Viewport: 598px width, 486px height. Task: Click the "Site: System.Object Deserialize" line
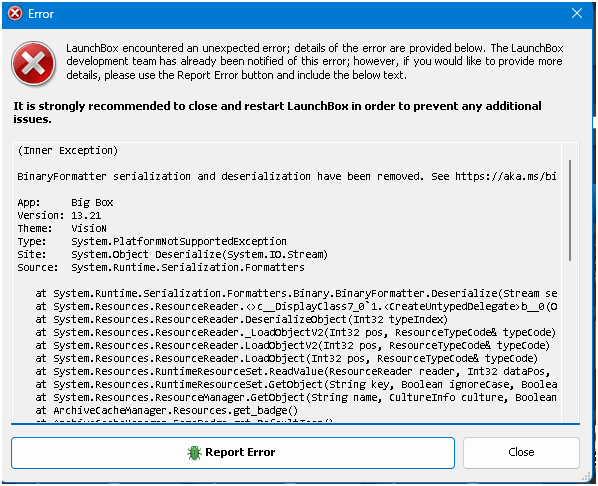click(172, 254)
